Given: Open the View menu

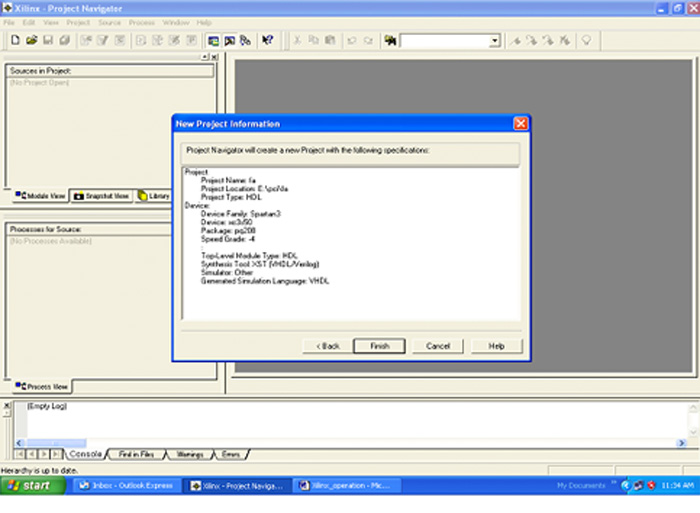Looking at the screenshot, I should point(50,22).
